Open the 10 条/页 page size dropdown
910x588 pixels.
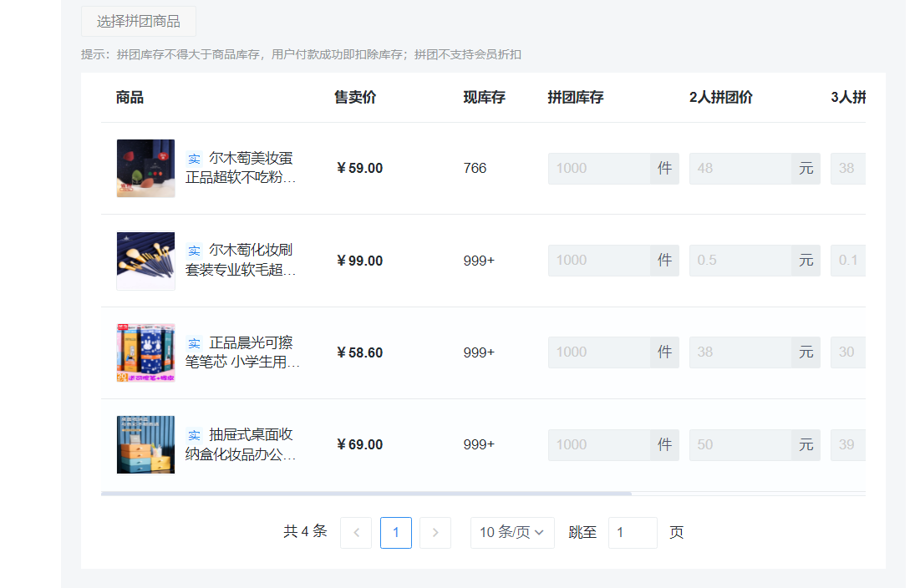point(512,532)
